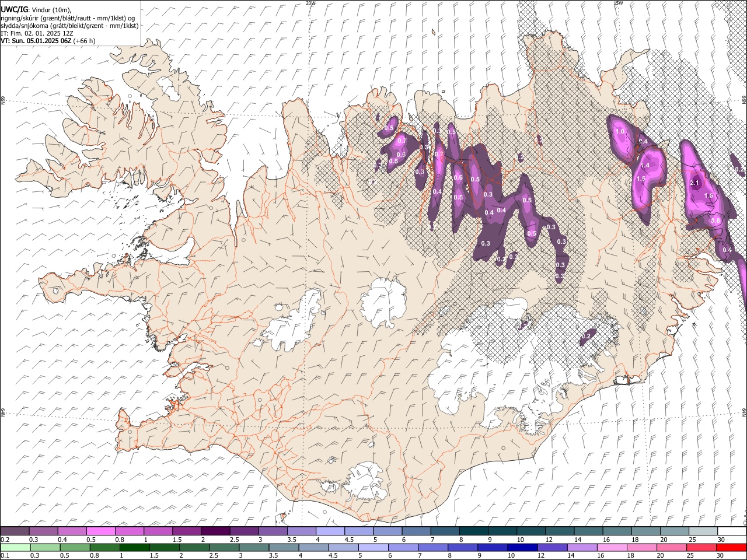Click the '1.5' precipitation value on the map
This screenshot has width=747, height=560.
(640, 178)
